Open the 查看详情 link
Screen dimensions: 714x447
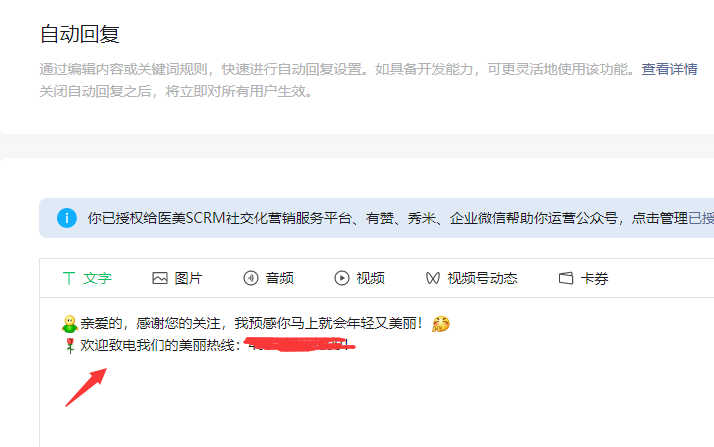[669, 69]
